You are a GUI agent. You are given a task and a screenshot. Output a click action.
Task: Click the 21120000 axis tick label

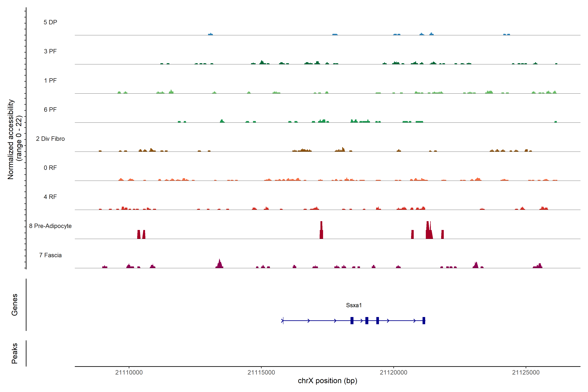point(393,372)
